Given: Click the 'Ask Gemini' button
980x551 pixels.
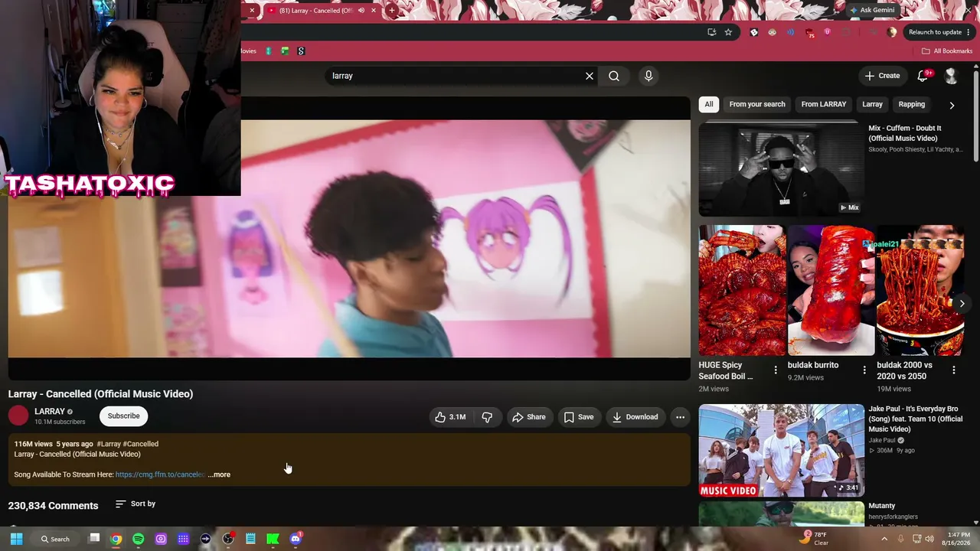Looking at the screenshot, I should coord(873,10).
